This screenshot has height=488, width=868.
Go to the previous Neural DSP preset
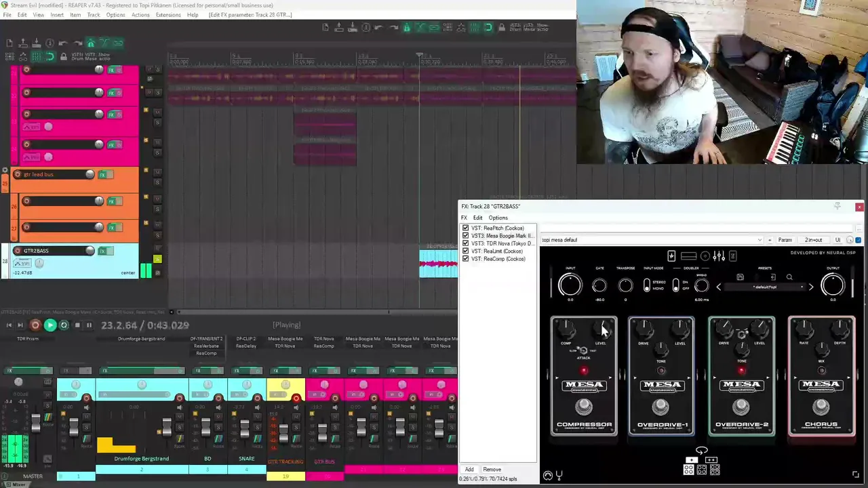point(719,287)
